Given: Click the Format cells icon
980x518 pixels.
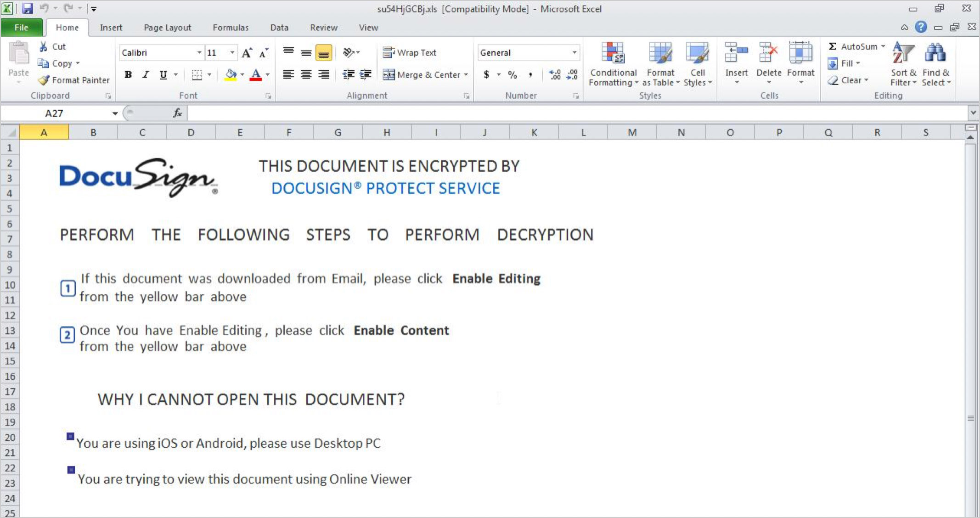Looking at the screenshot, I should (800, 53).
